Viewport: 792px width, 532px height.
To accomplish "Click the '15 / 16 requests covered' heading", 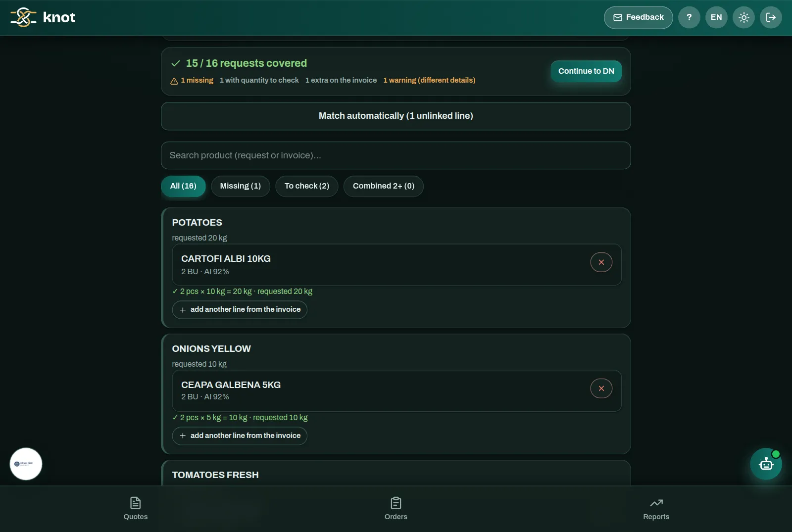I will pos(246,63).
